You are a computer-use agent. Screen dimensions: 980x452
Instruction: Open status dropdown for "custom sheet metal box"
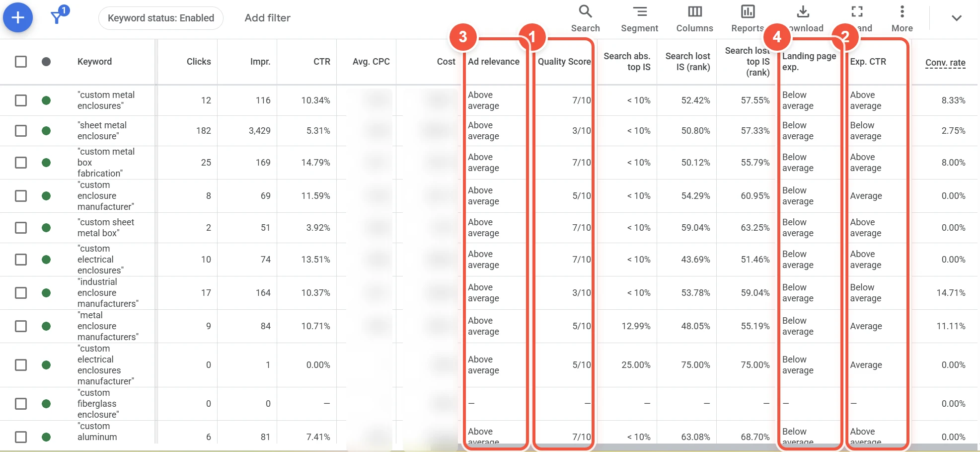[x=46, y=228]
